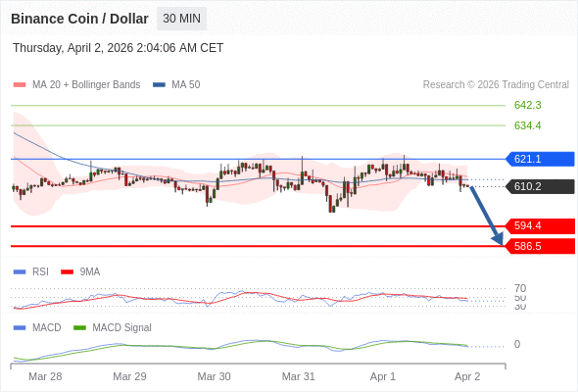
Task: Click the MA 20 + Bollinger Bands legend label
Action: click(x=86, y=85)
